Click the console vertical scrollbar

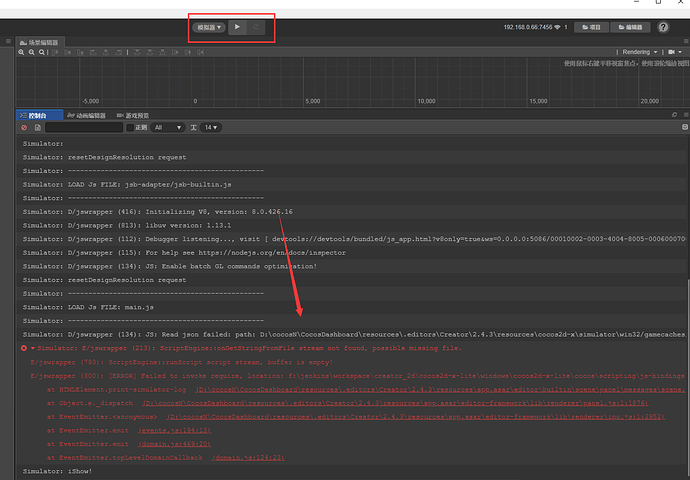tap(687, 378)
